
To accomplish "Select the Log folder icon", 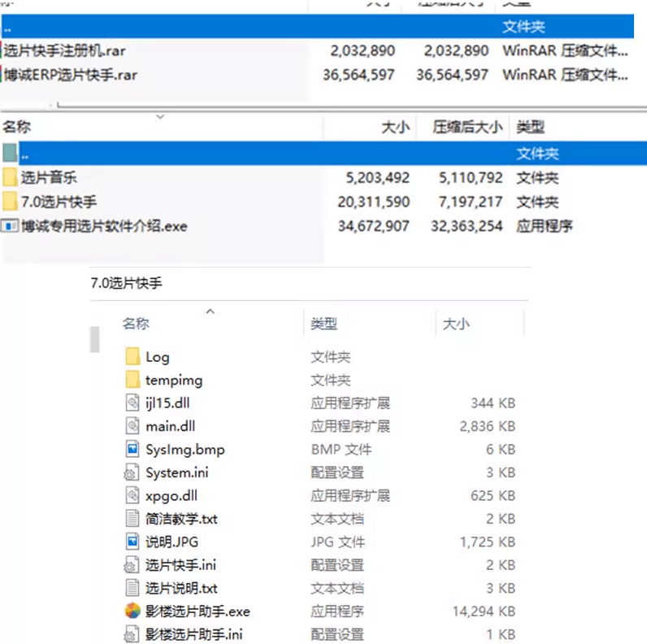I will (133, 357).
